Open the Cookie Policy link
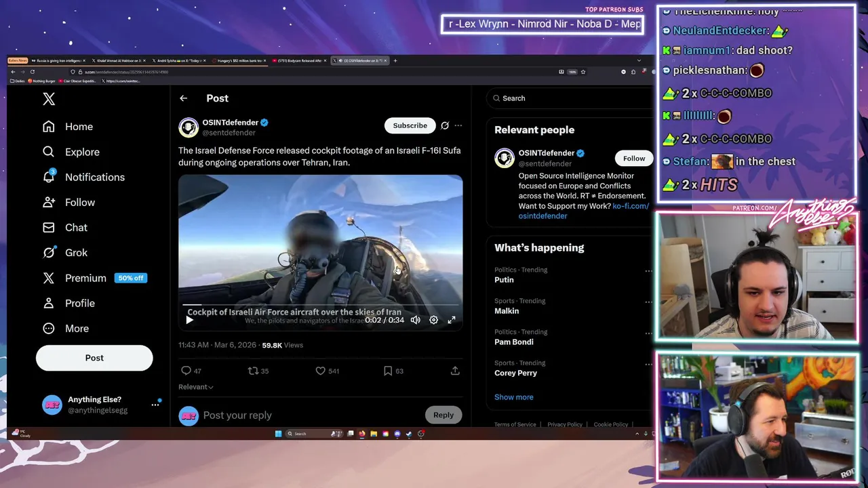868x488 pixels. pyautogui.click(x=611, y=424)
